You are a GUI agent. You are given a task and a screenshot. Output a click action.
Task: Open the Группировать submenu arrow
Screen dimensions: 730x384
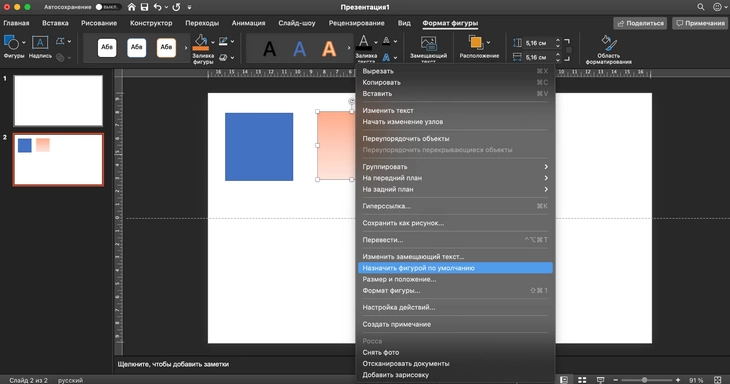[x=546, y=167]
